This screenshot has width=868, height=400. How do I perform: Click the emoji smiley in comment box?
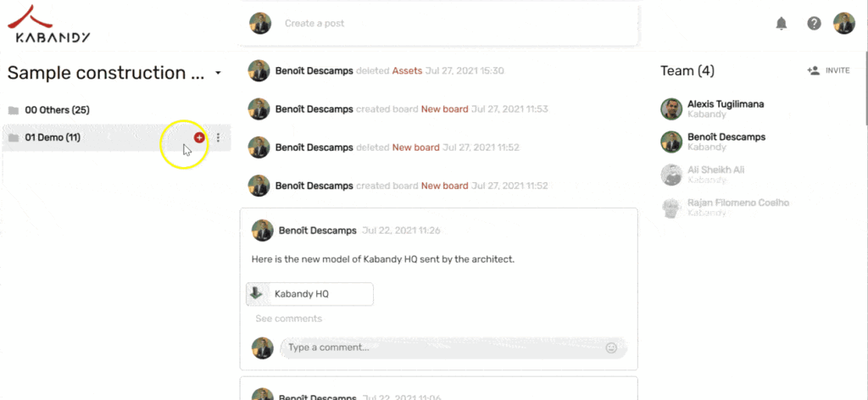(x=611, y=348)
